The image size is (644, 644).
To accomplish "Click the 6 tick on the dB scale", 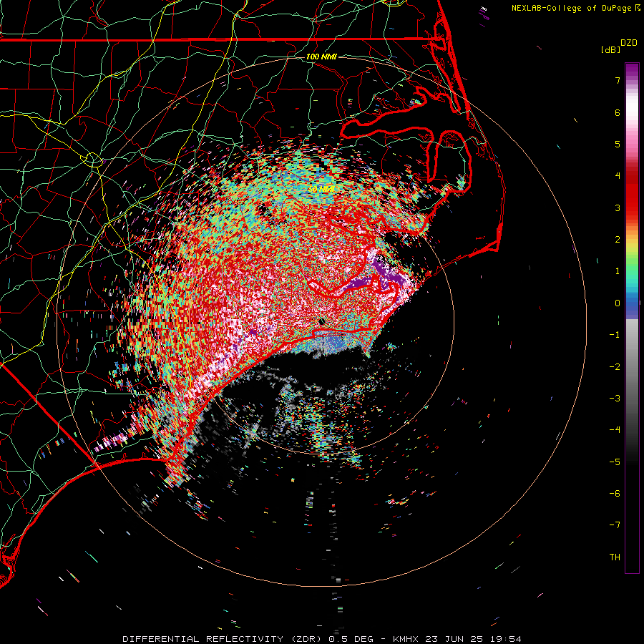I will click(618, 112).
